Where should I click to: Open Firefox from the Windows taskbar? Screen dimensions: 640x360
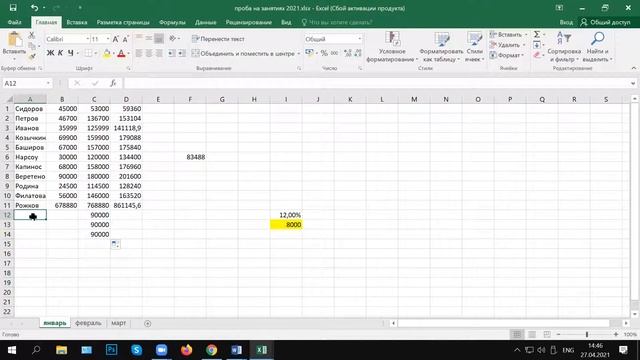pyautogui.click(x=187, y=350)
